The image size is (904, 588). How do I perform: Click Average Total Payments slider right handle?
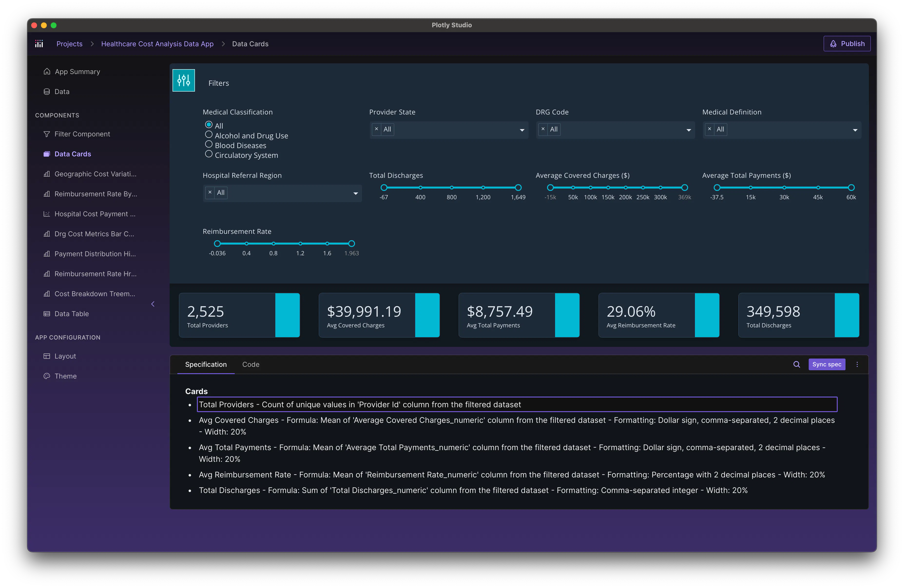[x=851, y=188]
